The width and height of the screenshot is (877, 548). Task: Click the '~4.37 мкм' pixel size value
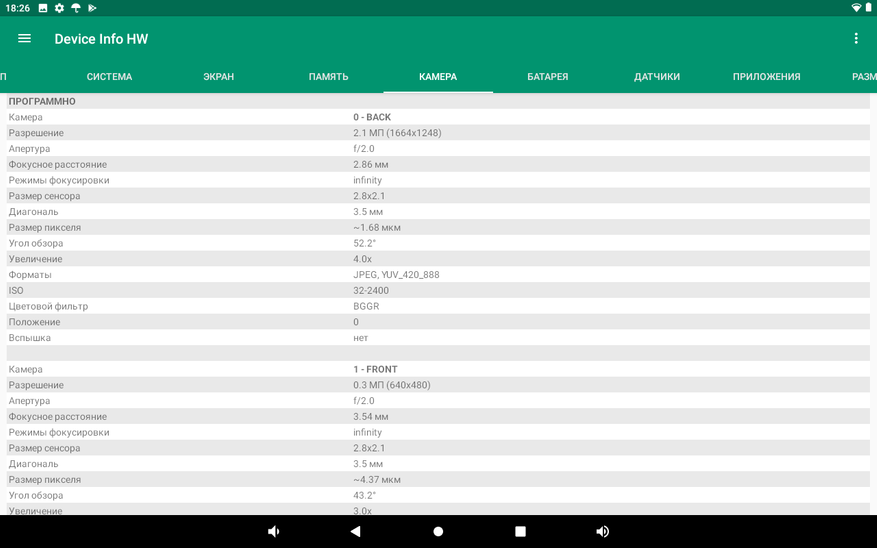pos(377,480)
